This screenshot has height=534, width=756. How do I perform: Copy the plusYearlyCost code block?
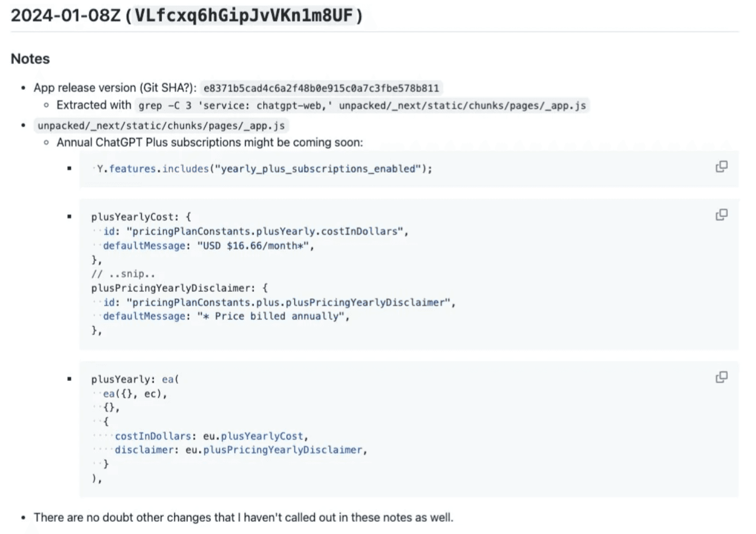pyautogui.click(x=721, y=215)
